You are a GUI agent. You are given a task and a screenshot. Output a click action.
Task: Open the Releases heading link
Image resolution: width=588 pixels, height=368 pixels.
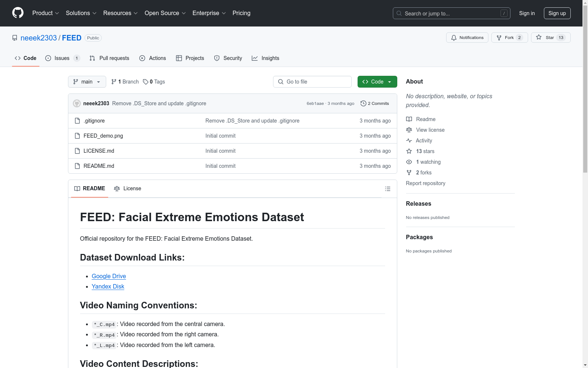(419, 204)
